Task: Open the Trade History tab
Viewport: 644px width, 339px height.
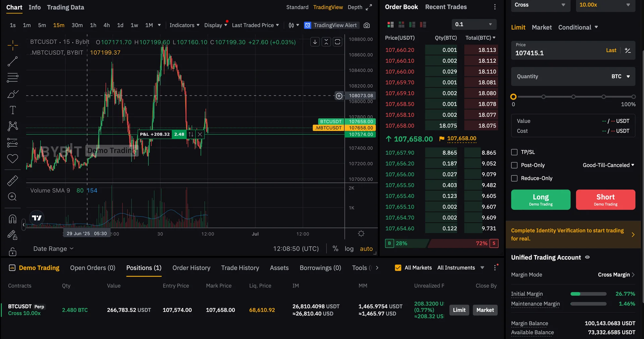Action: (x=240, y=268)
